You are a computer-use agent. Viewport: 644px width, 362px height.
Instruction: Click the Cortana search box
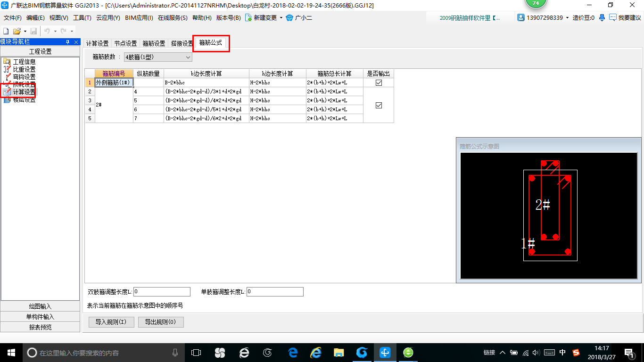point(103,352)
